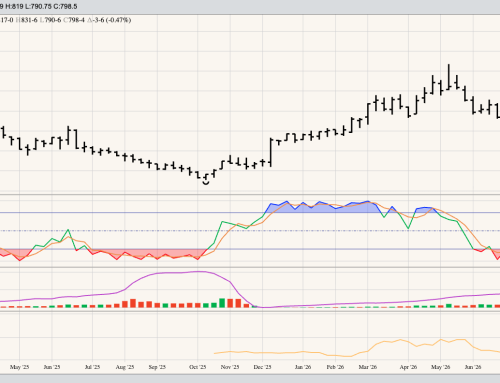Screen dimensions: 500x383
Task: Click the C:798.5 close value in header
Action: (66, 6)
